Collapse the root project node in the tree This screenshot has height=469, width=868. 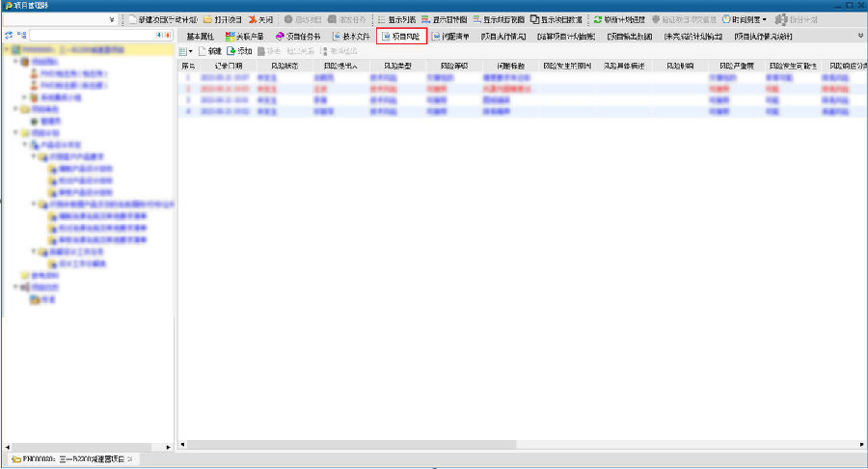(x=7, y=49)
